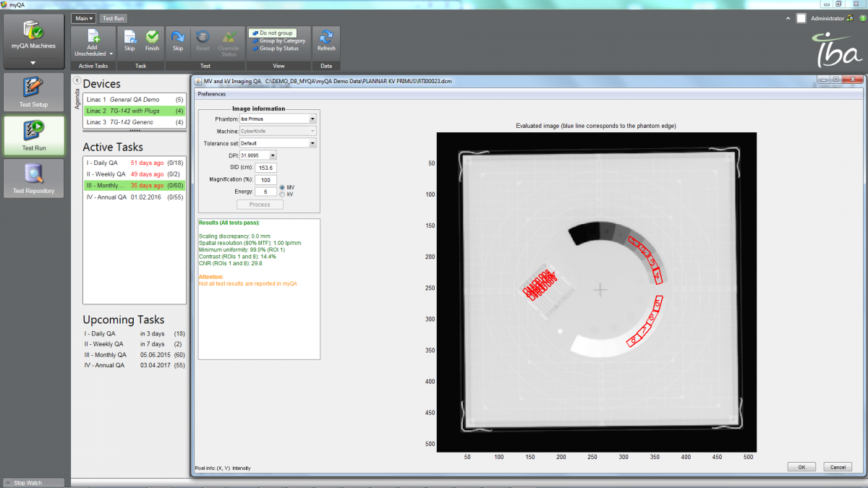This screenshot has height=488, width=868.
Task: Collapse the Agenda panel with the arrow
Action: coord(77,79)
